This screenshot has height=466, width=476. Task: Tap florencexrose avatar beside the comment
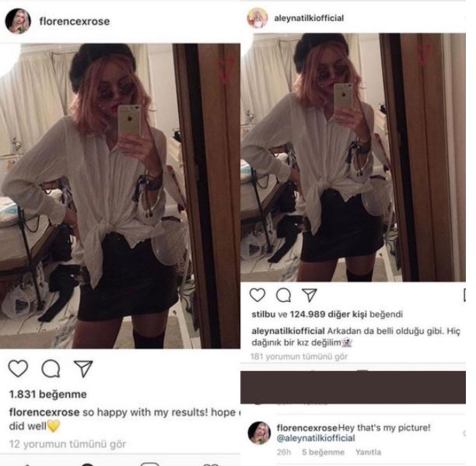point(259,433)
